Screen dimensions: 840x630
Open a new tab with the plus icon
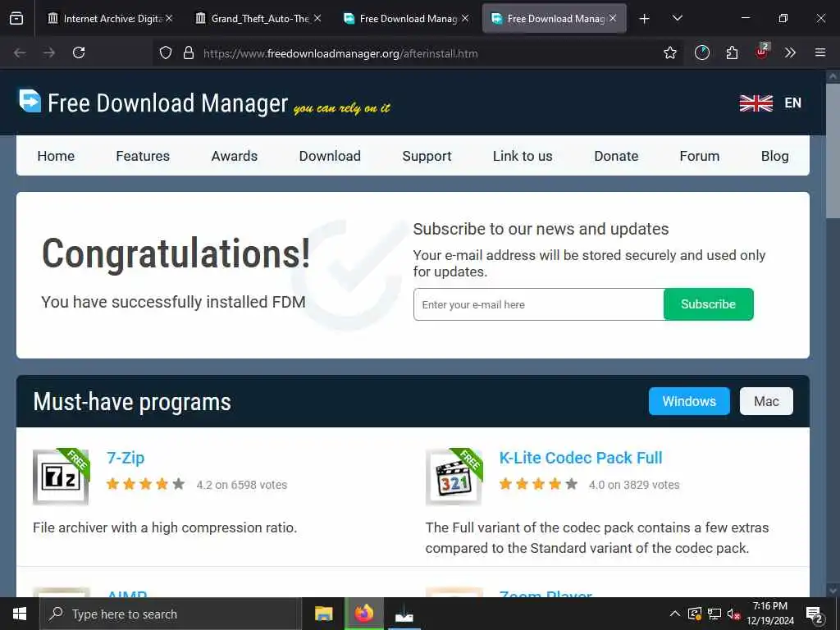coord(645,19)
